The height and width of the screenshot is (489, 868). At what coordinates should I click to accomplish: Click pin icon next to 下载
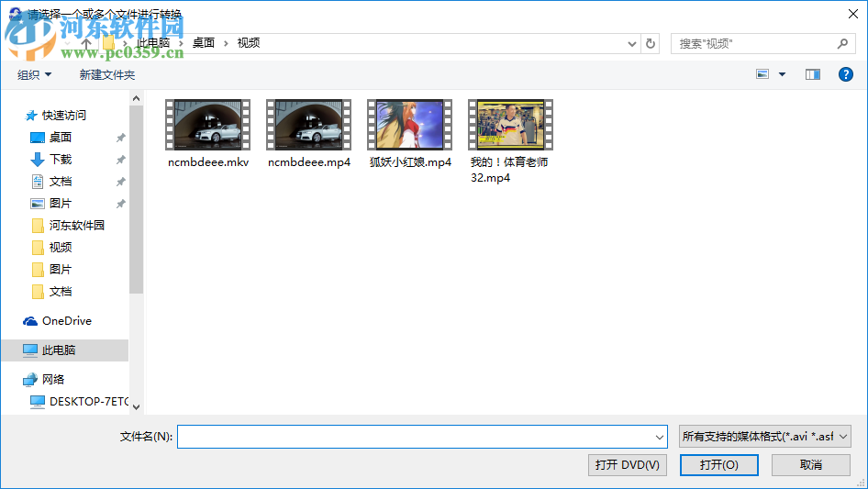click(121, 160)
